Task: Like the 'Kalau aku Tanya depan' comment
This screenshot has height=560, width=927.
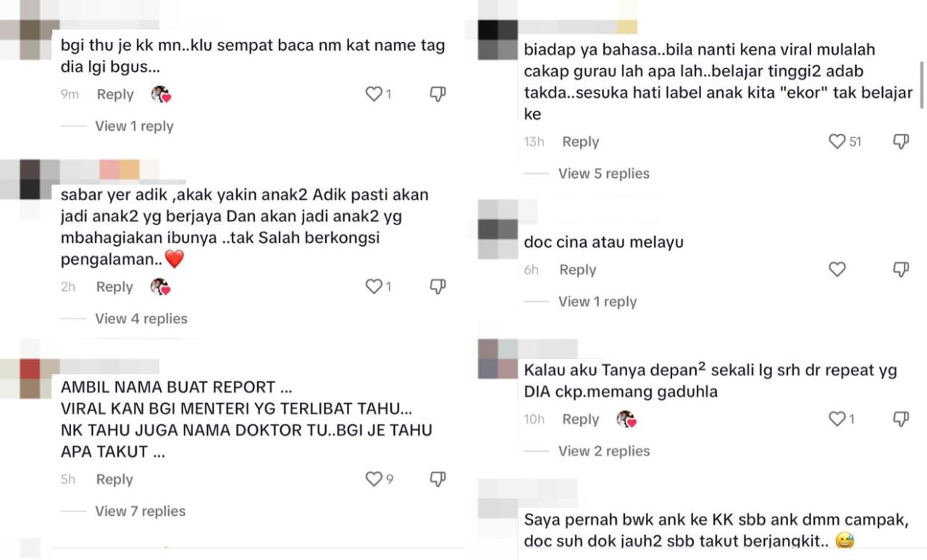Action: pos(837,419)
